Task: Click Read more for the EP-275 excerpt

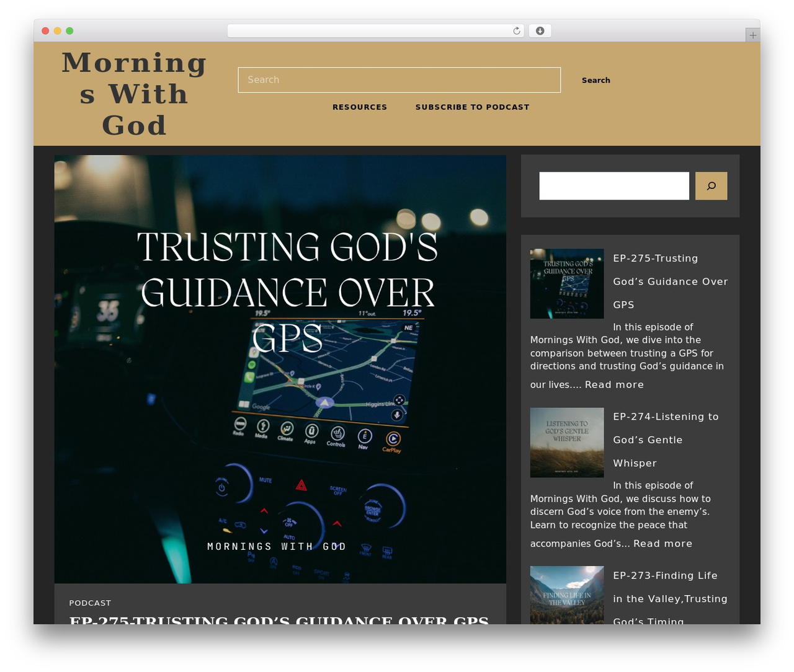Action: point(614,385)
